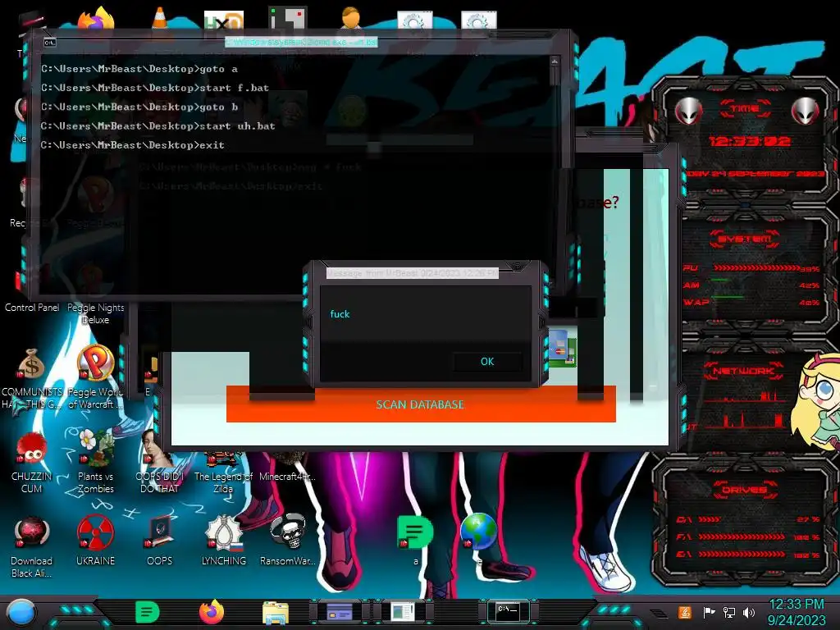This screenshot has width=840, height=630.
Task: Switch to the cmd window taskbar button
Action: coord(507,611)
